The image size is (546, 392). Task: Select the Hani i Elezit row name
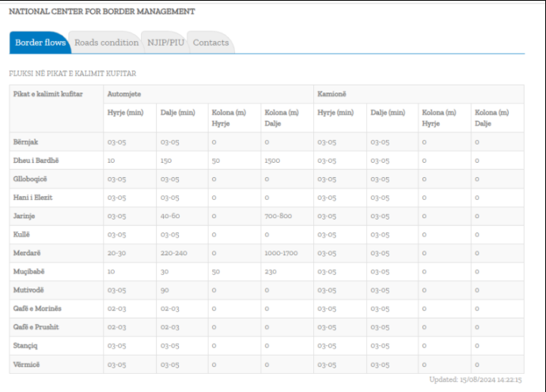click(x=32, y=198)
